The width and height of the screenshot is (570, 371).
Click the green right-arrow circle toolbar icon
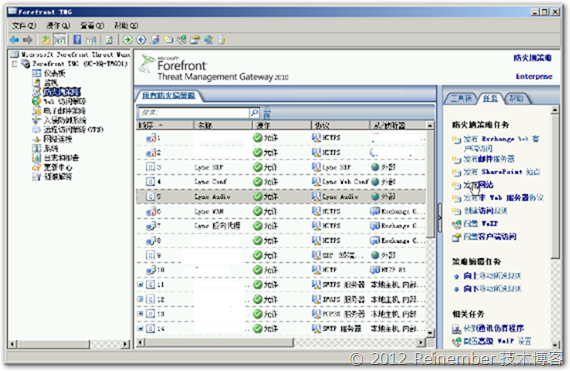point(127,40)
